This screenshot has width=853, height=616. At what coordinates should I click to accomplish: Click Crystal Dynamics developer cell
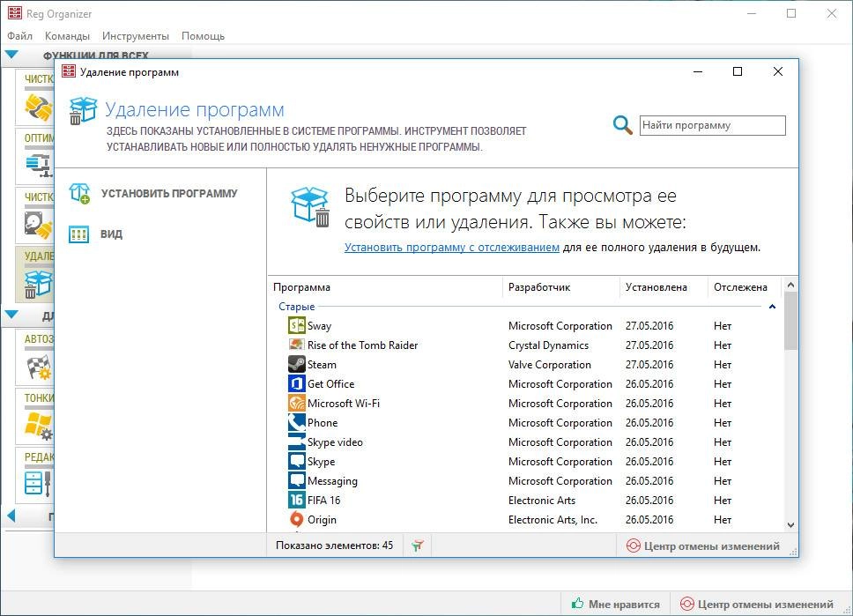548,345
